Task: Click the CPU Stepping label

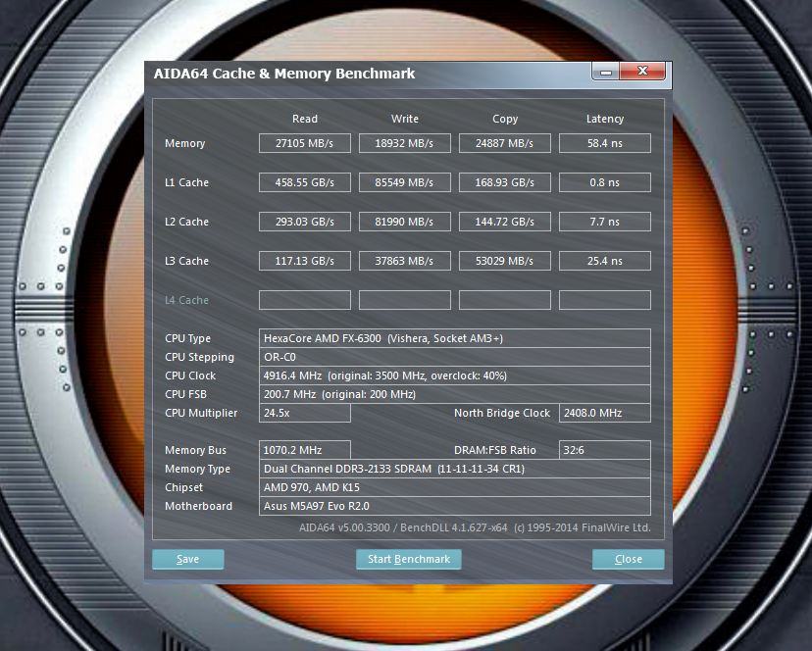Action: click(x=199, y=357)
